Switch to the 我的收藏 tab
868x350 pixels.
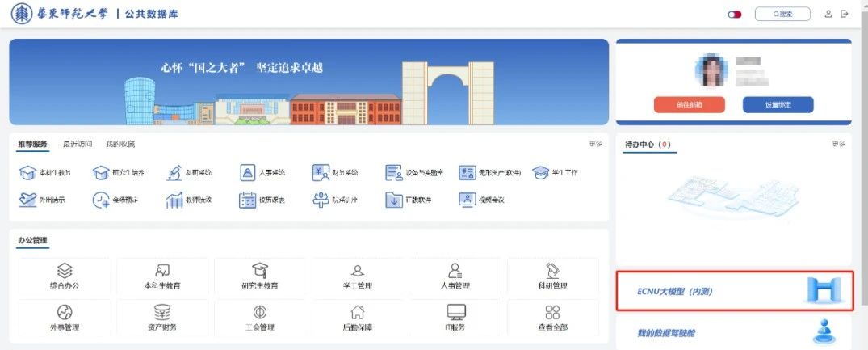[x=120, y=144]
